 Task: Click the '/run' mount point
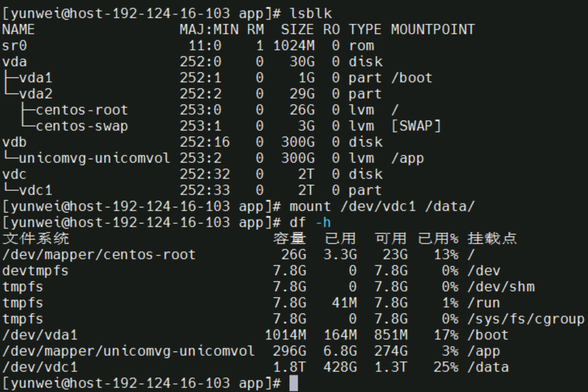click(x=484, y=303)
